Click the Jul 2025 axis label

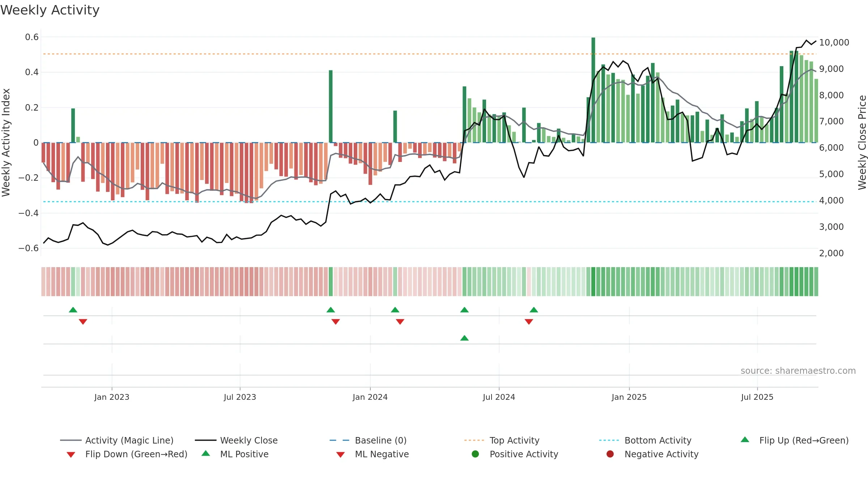(757, 397)
